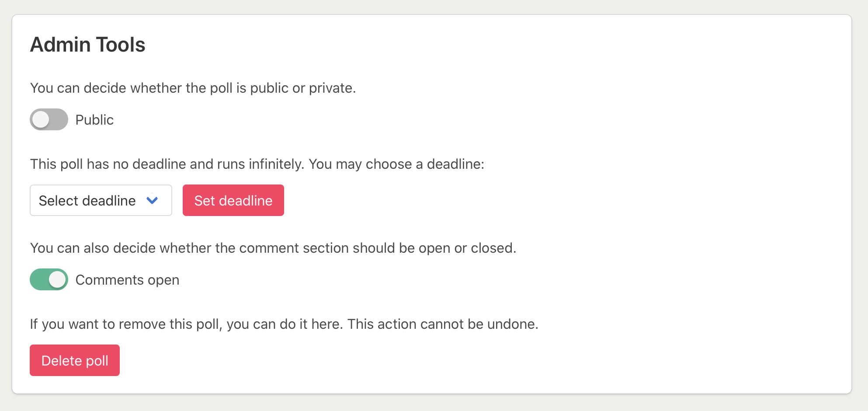
Task: Click the white knob of the Comments switch
Action: [x=57, y=279]
